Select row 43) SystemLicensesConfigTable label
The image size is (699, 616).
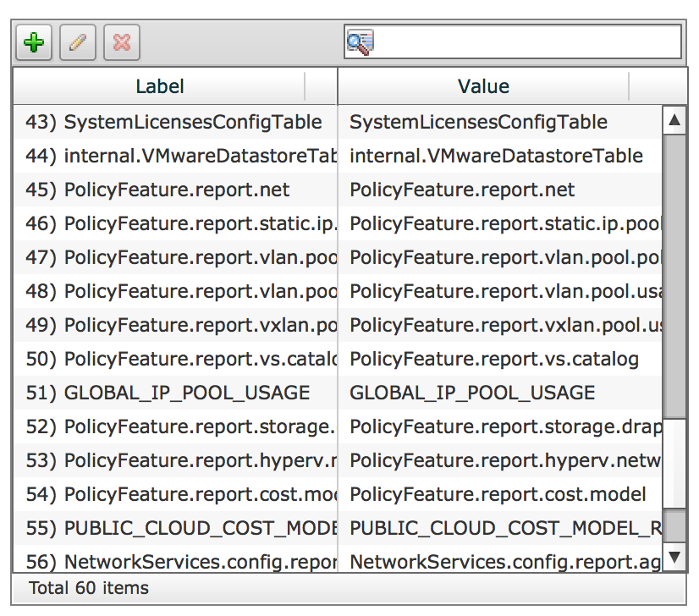(174, 122)
